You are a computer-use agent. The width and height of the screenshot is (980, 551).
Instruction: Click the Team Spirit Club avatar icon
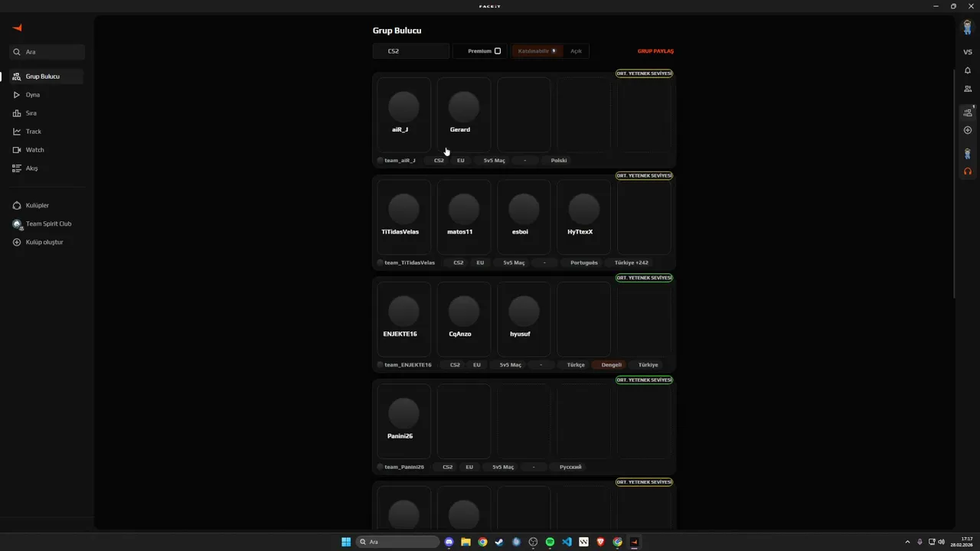click(17, 223)
